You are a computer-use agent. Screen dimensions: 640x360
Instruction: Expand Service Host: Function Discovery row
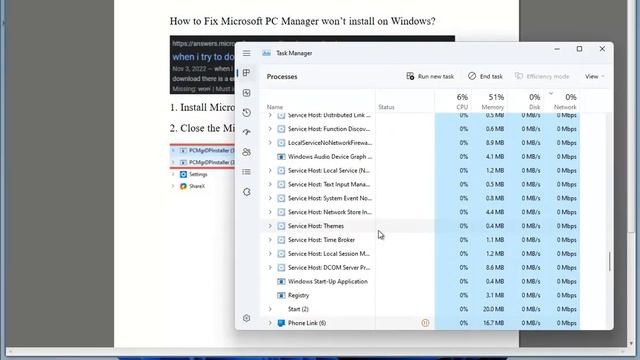point(270,129)
